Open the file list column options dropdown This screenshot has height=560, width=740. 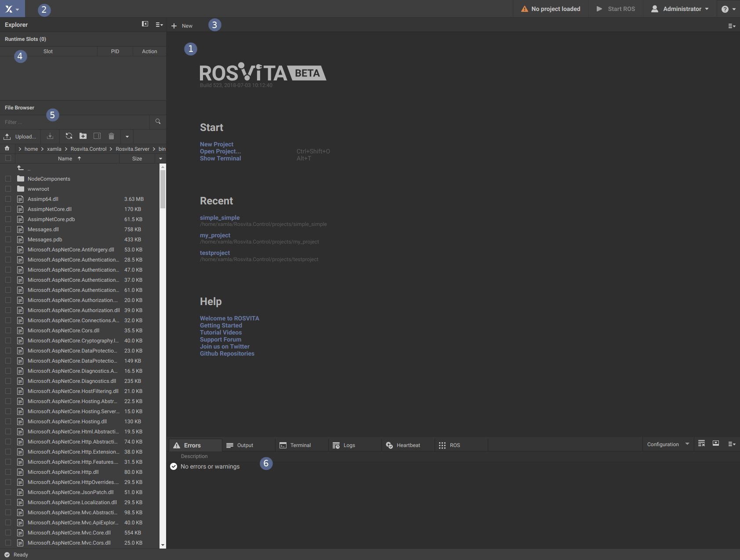pyautogui.click(x=160, y=159)
